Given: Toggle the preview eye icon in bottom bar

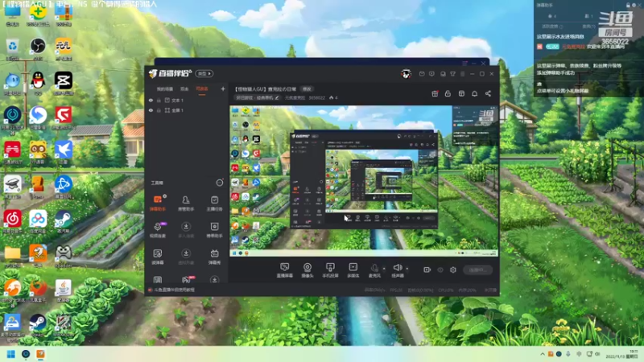Looking at the screenshot, I should pos(440,269).
